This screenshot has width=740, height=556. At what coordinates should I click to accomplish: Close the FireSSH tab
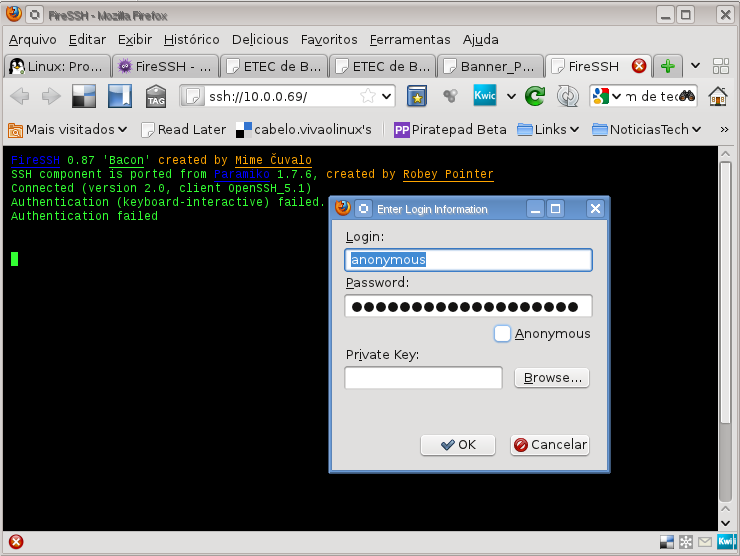(x=639, y=66)
